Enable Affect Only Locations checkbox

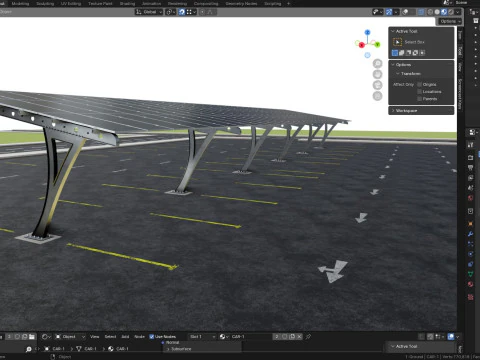420,92
